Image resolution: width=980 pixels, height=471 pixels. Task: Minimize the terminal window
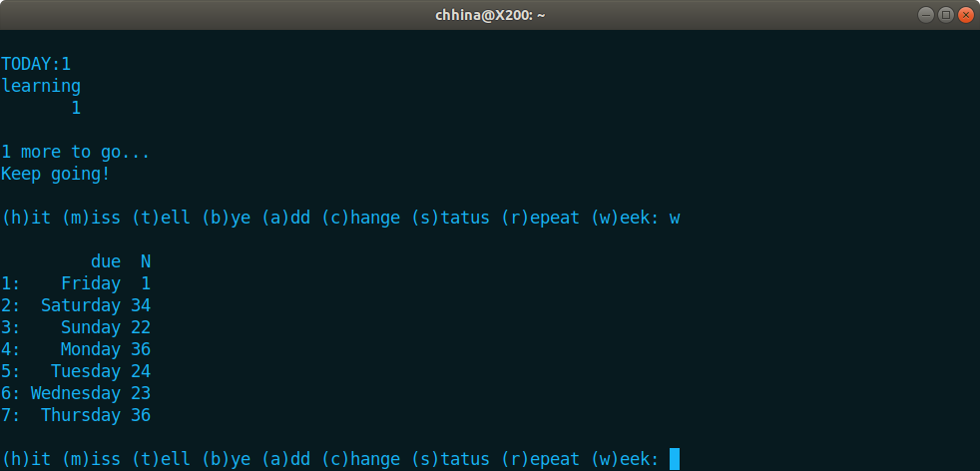click(926, 14)
